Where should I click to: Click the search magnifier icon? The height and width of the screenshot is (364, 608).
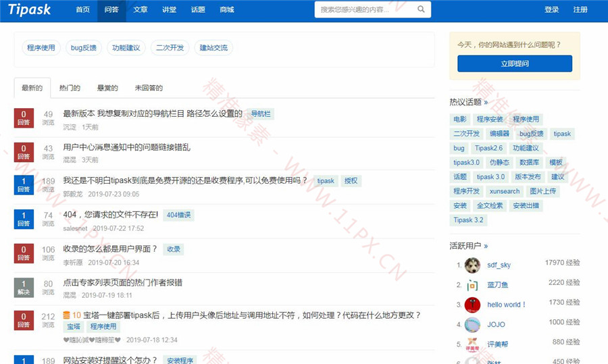pyautogui.click(x=421, y=9)
